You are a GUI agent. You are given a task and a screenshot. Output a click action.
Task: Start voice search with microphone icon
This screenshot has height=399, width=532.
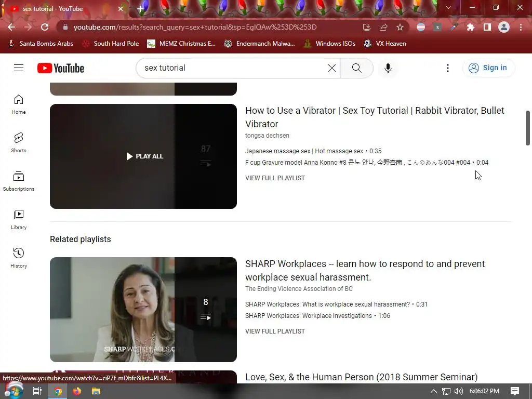pyautogui.click(x=388, y=68)
